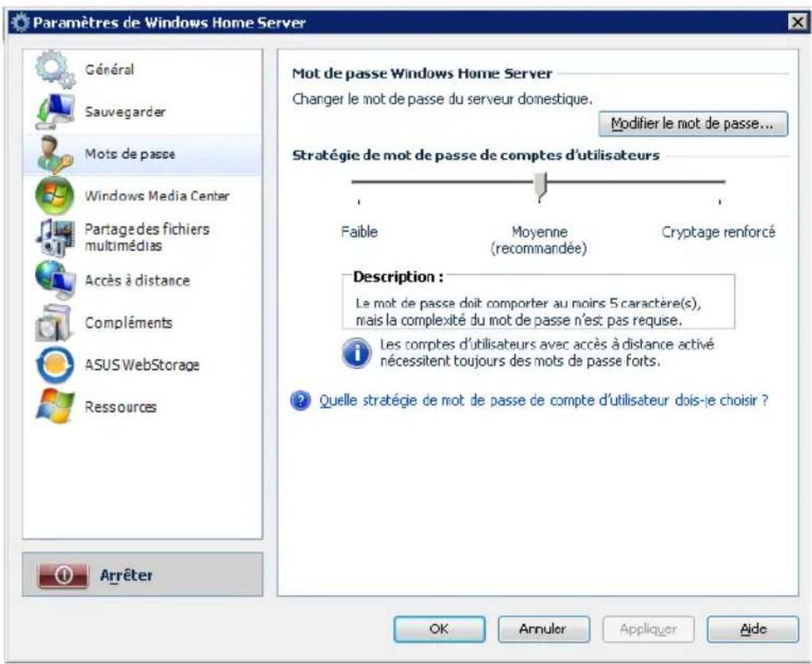Click the Sauvegarder computer backup icon

tap(55, 111)
